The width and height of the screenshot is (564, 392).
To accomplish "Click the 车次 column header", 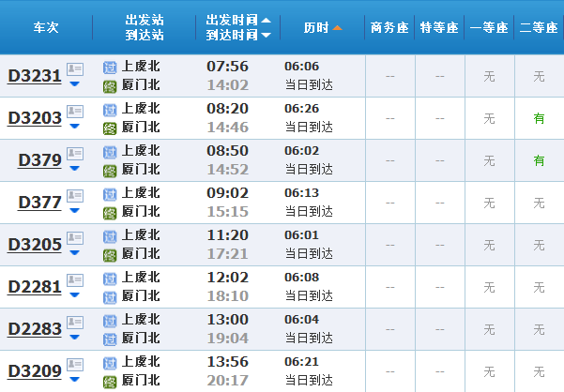I will click(x=46, y=28).
